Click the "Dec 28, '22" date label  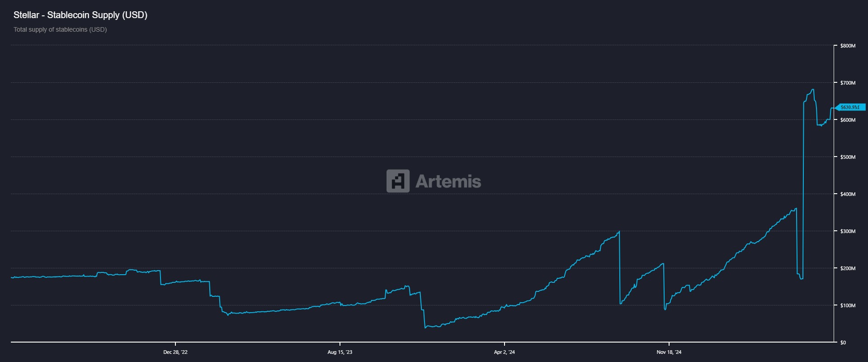coord(175,352)
